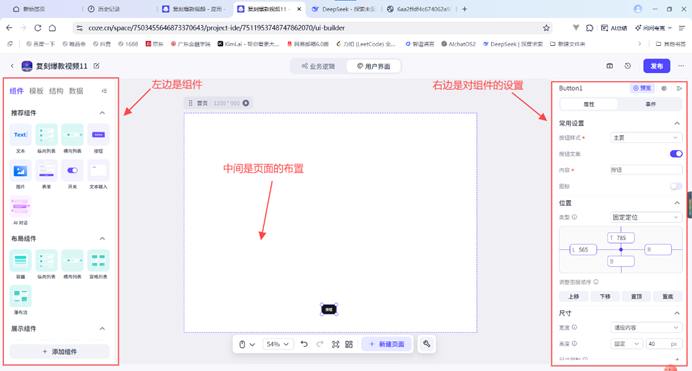
Task: Click the undo arrow in canvas toolbar
Action: point(304,344)
